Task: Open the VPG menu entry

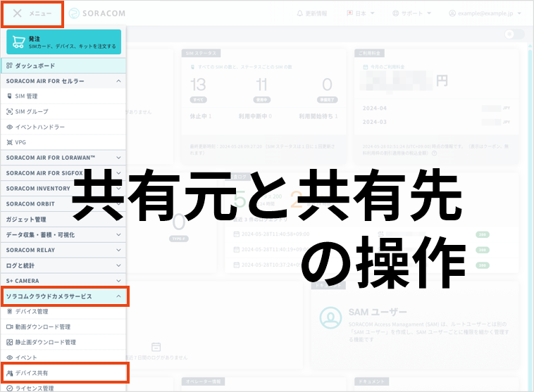Action: coord(21,142)
